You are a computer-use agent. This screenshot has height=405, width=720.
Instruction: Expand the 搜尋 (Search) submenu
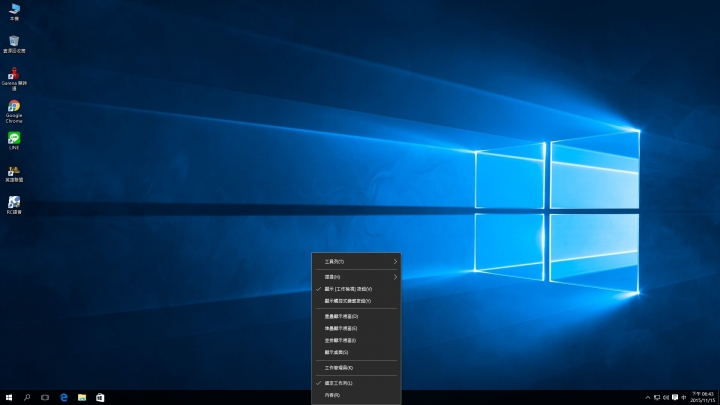click(x=356, y=277)
